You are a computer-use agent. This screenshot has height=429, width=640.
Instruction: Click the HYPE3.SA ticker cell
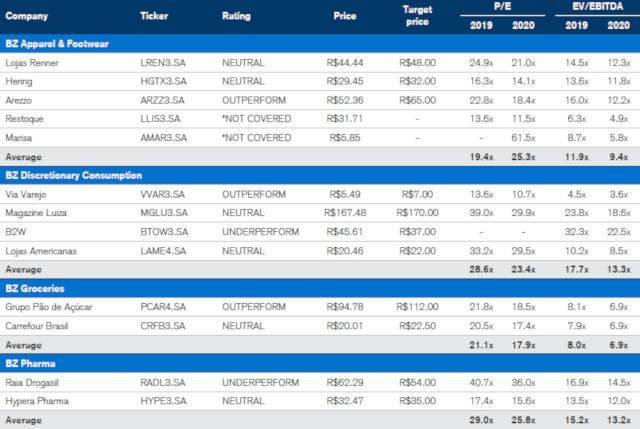click(163, 401)
